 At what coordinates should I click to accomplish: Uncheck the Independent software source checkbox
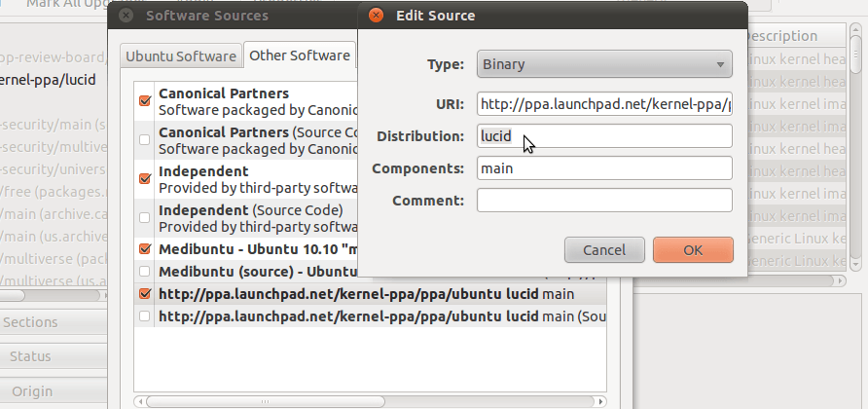point(145,178)
